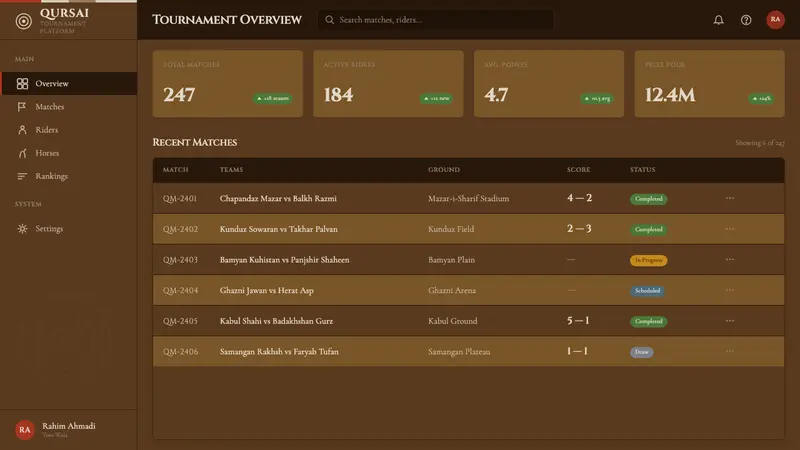Go to Overview in the sidebar
The width and height of the screenshot is (800, 450).
(x=69, y=84)
